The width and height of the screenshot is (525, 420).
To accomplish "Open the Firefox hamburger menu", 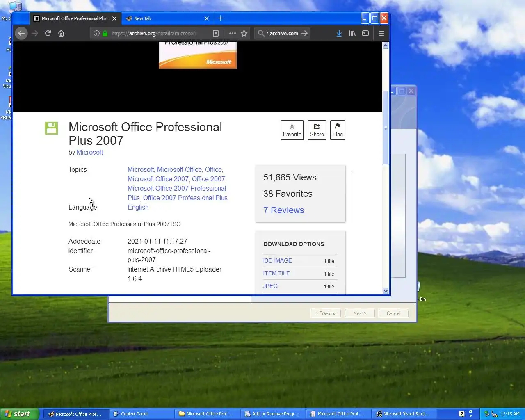I will point(381,33).
